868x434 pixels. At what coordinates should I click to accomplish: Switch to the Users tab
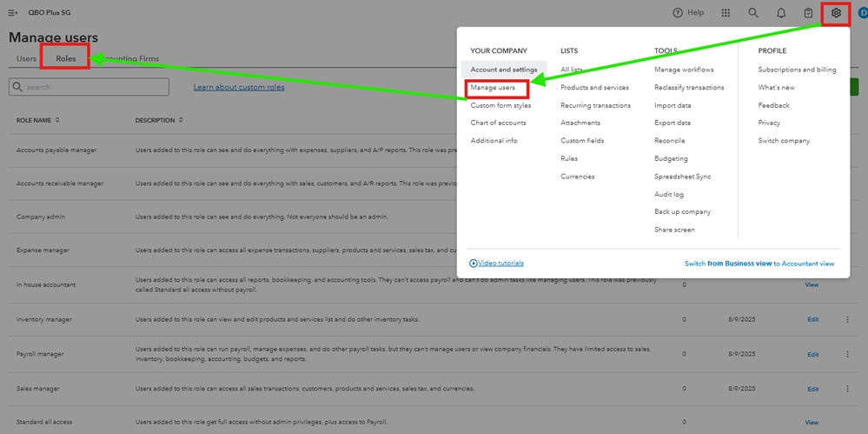click(27, 58)
